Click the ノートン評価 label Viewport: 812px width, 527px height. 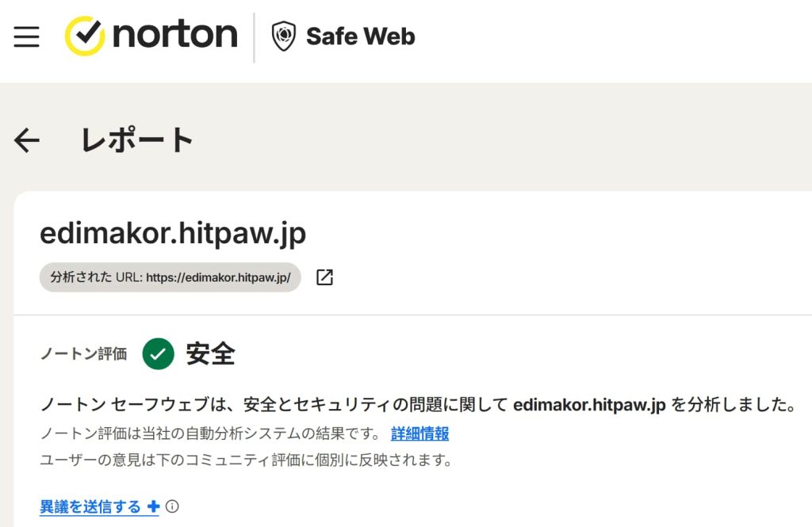pyautogui.click(x=83, y=354)
